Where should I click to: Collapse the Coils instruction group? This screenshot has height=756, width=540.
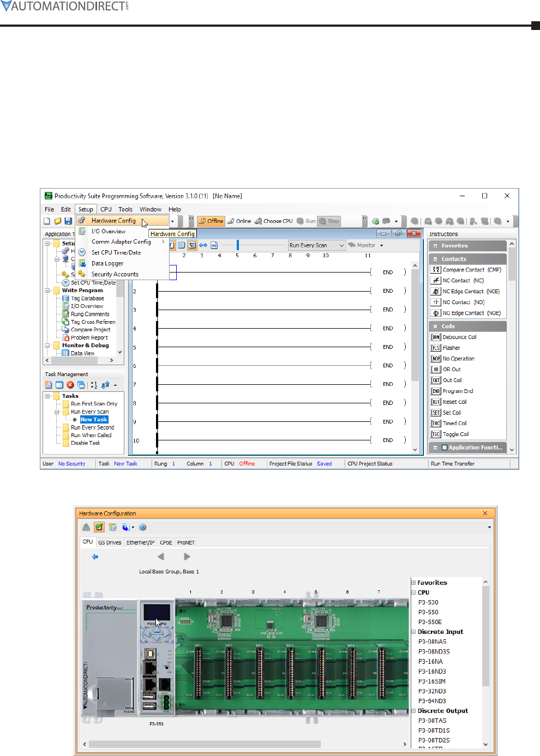tap(435, 326)
